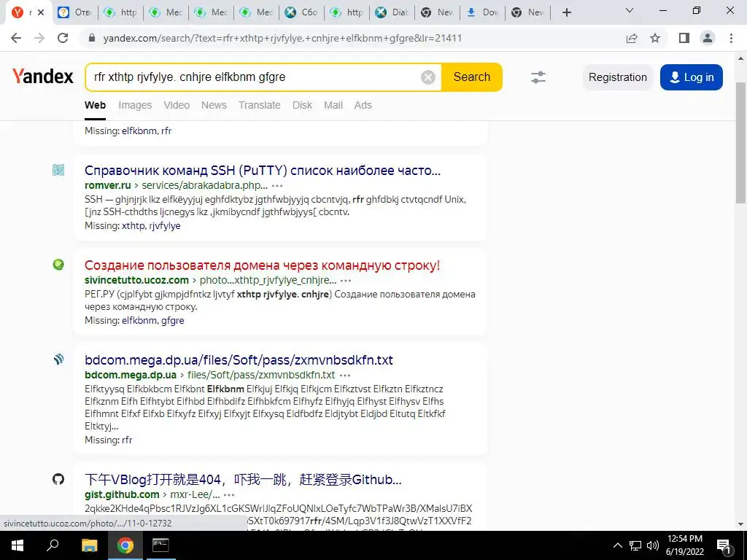Image resolution: width=747 pixels, height=560 pixels.
Task: Open the Yandex search settings sliders
Action: click(538, 77)
